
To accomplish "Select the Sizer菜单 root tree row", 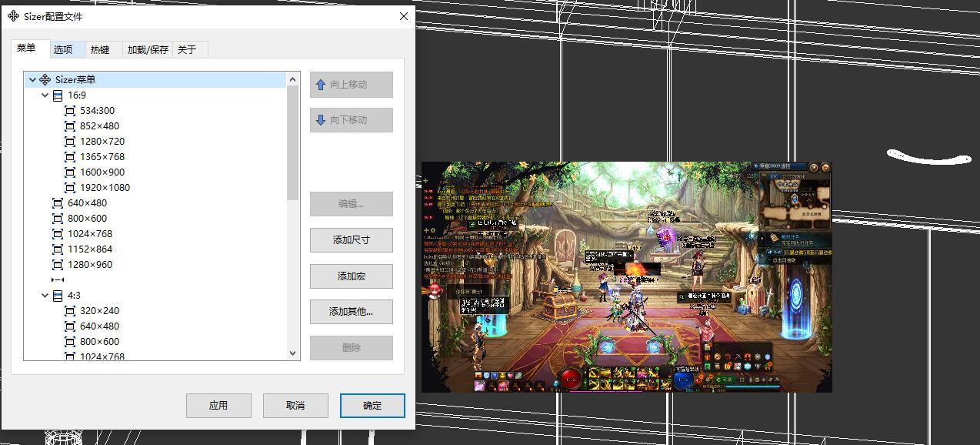I will coord(155,79).
